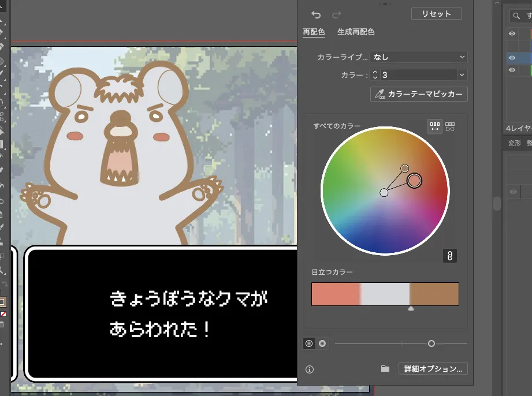This screenshot has width=532, height=396.
Task: Toggle visibility of the topmost layer
Action: point(512,33)
